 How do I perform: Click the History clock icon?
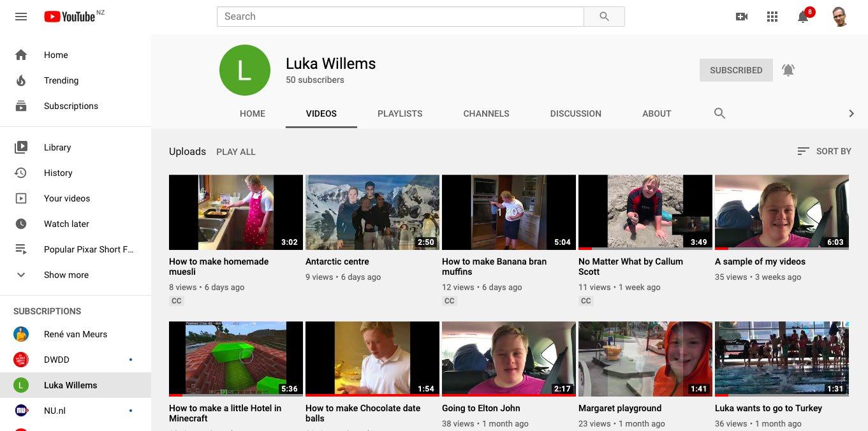click(x=21, y=173)
